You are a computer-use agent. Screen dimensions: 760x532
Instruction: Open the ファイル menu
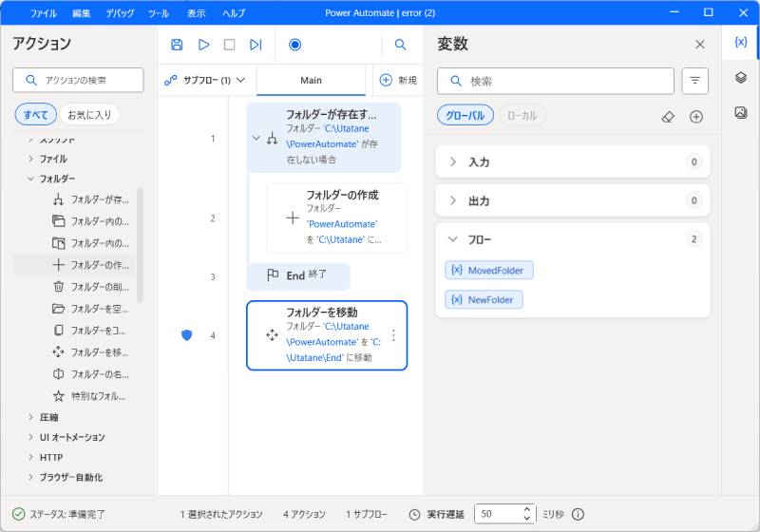(44, 13)
